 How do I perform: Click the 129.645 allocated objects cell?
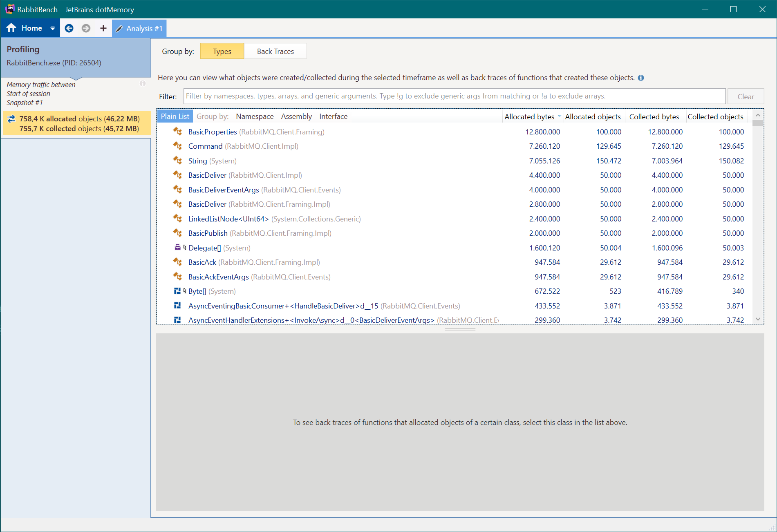pos(609,146)
